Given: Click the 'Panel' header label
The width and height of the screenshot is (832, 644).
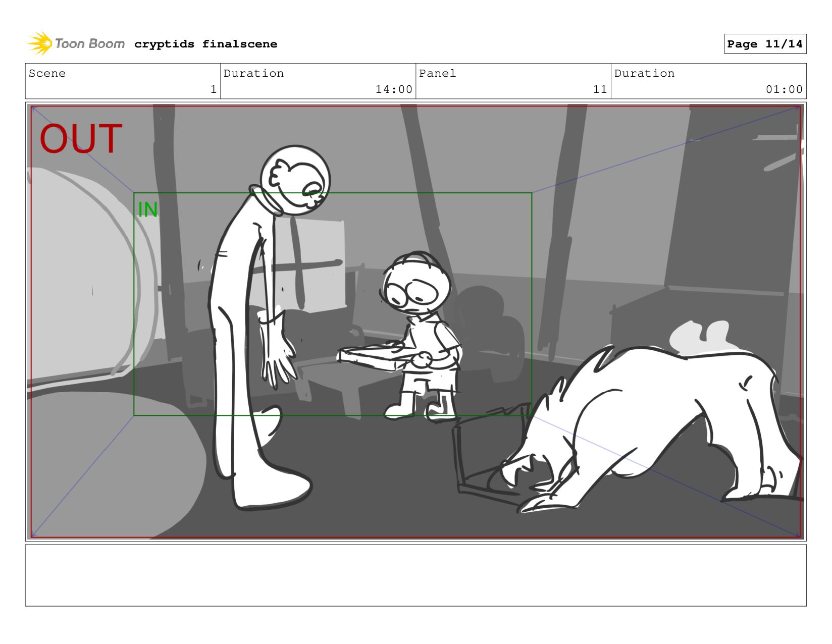Looking at the screenshot, I should click(x=437, y=73).
